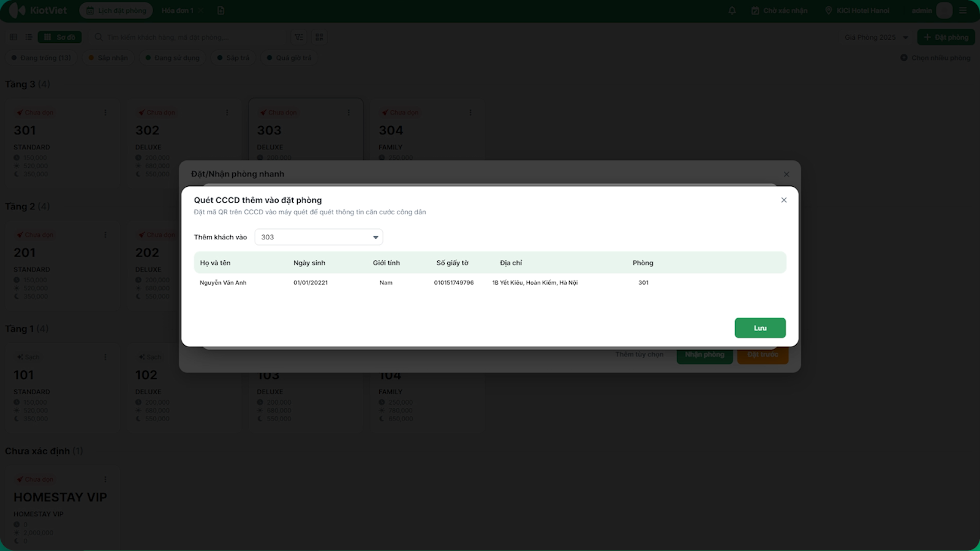Toggle the Sắp nhận status filter
The width and height of the screenshot is (980, 551).
108,58
